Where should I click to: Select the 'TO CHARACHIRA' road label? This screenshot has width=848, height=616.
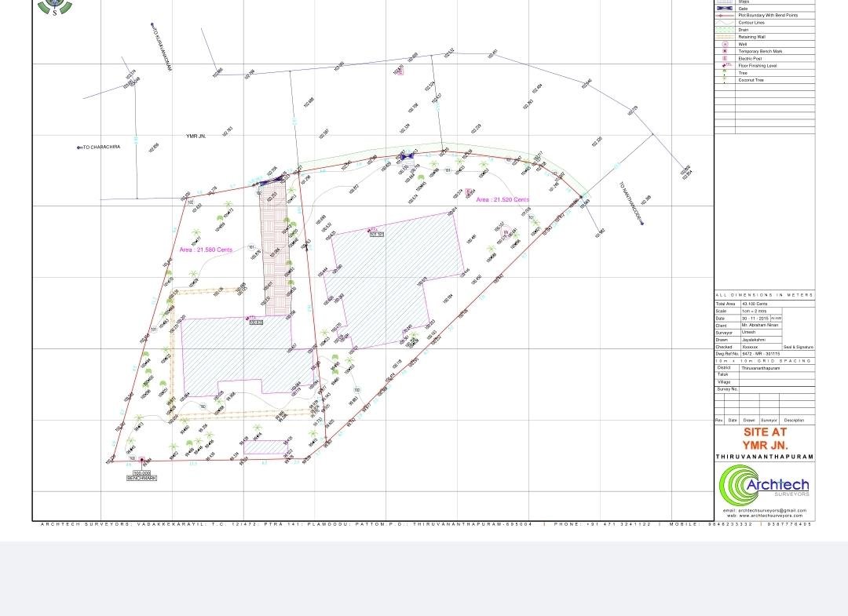101,148
